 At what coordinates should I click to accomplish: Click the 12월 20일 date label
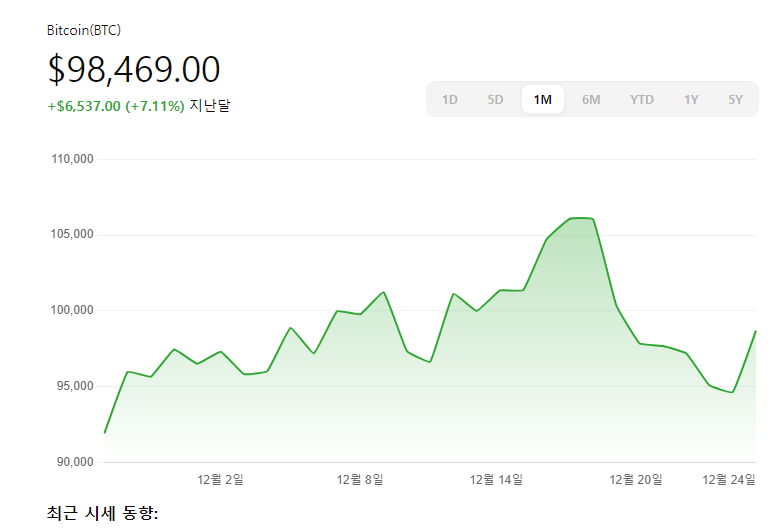click(x=636, y=479)
